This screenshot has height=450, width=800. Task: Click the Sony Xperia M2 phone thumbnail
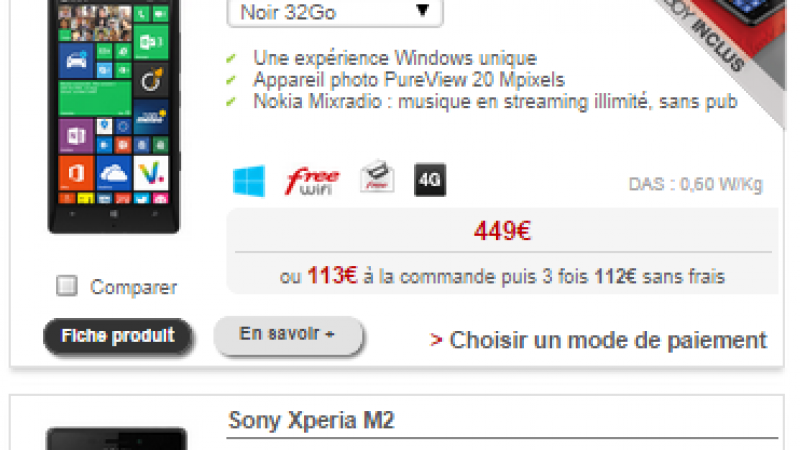[116, 439]
